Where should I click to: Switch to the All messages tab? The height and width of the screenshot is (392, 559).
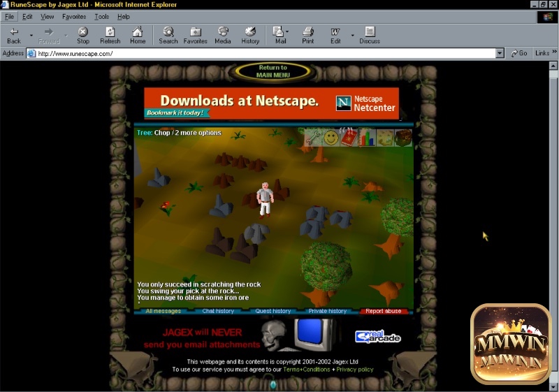[164, 311]
